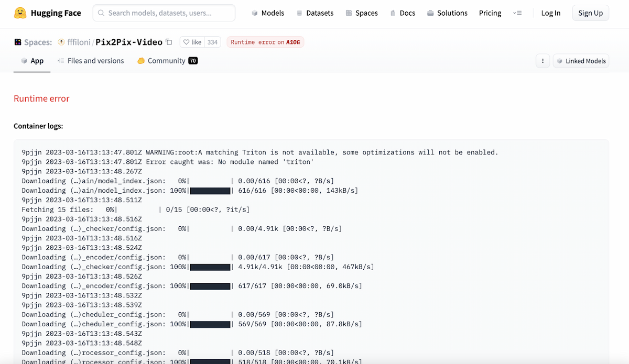Image resolution: width=629 pixels, height=364 pixels.
Task: Open the Spaces: breadcrumb link
Action: point(38,42)
